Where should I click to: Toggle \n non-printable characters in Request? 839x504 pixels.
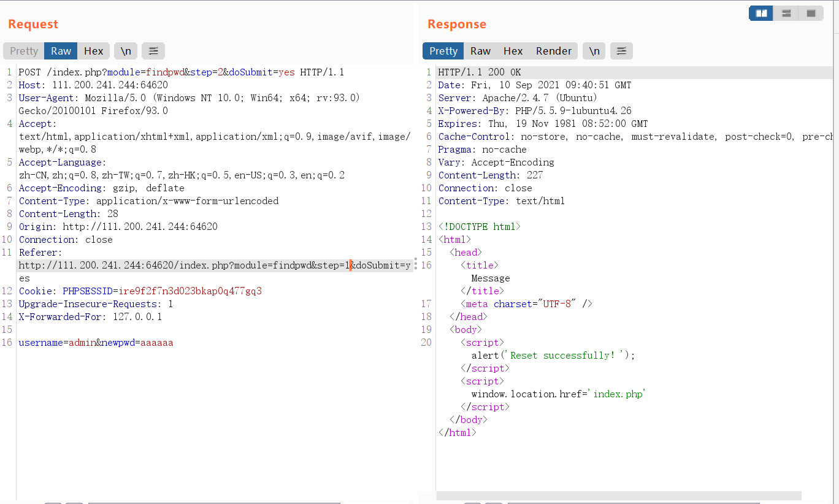click(126, 51)
